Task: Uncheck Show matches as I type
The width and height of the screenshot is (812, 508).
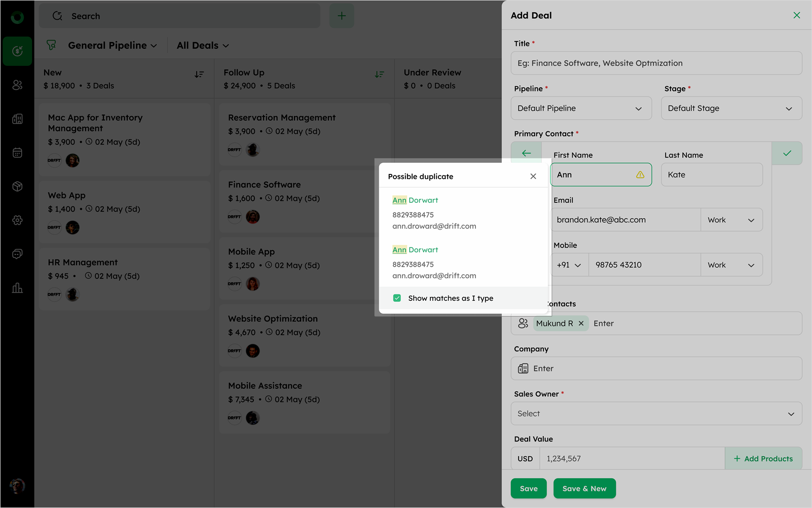Action: 397,298
